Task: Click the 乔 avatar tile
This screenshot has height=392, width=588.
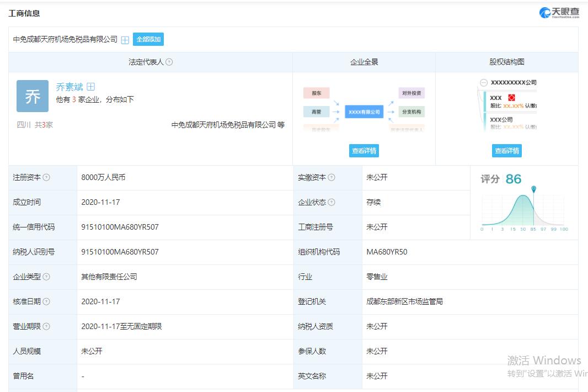Action: tap(33, 97)
